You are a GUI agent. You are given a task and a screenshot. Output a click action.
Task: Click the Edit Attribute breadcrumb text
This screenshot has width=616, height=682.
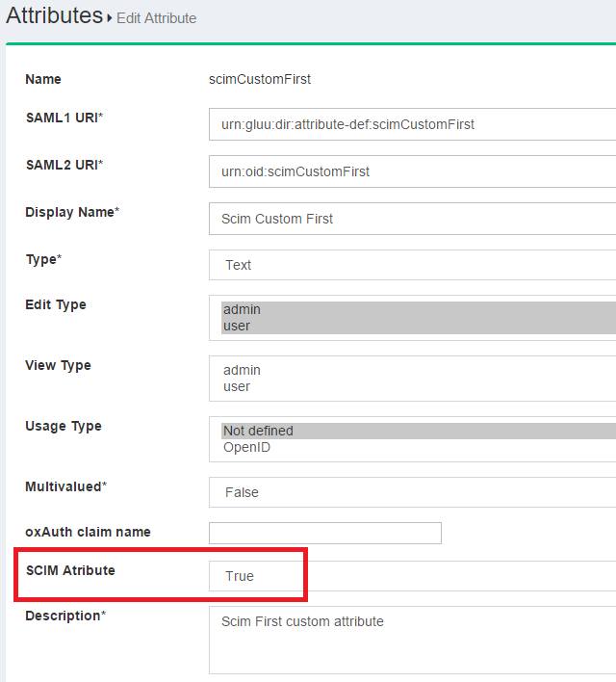coord(156,18)
